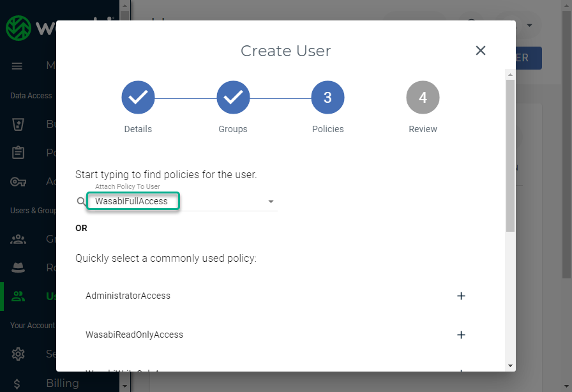Open the Attach Policy dropdown arrow
This screenshot has height=392, width=572.
click(x=271, y=202)
